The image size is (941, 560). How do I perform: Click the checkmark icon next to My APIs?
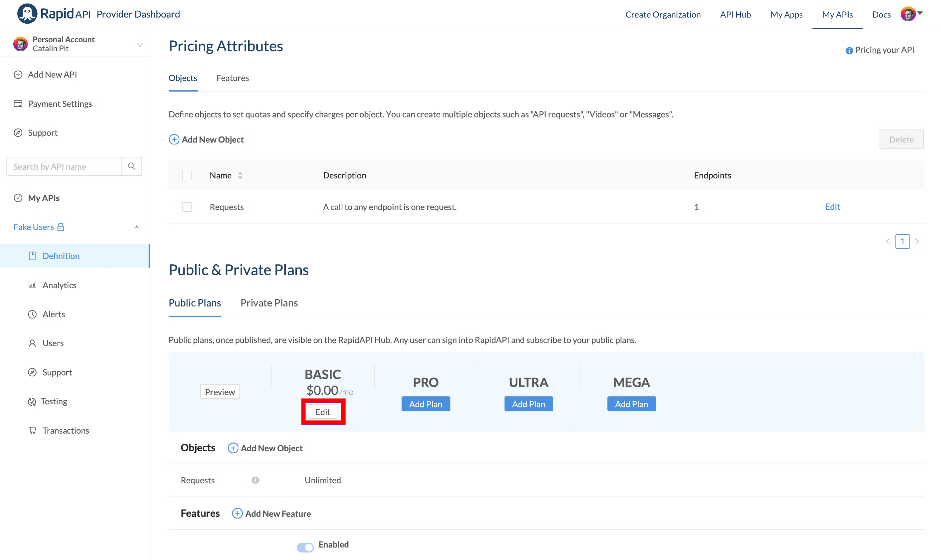click(x=18, y=198)
